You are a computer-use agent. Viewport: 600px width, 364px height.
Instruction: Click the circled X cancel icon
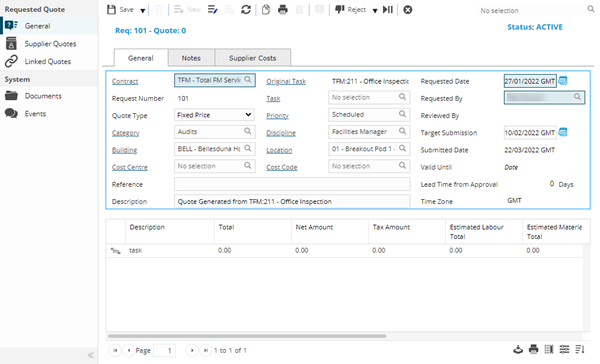408,10
